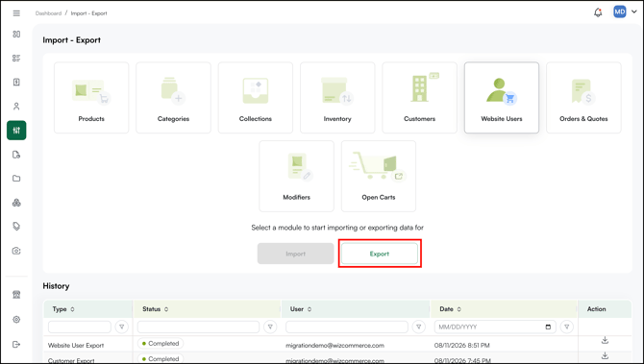644x364 pixels.
Task: Open the price tag sidebar icon
Action: [x=16, y=226]
